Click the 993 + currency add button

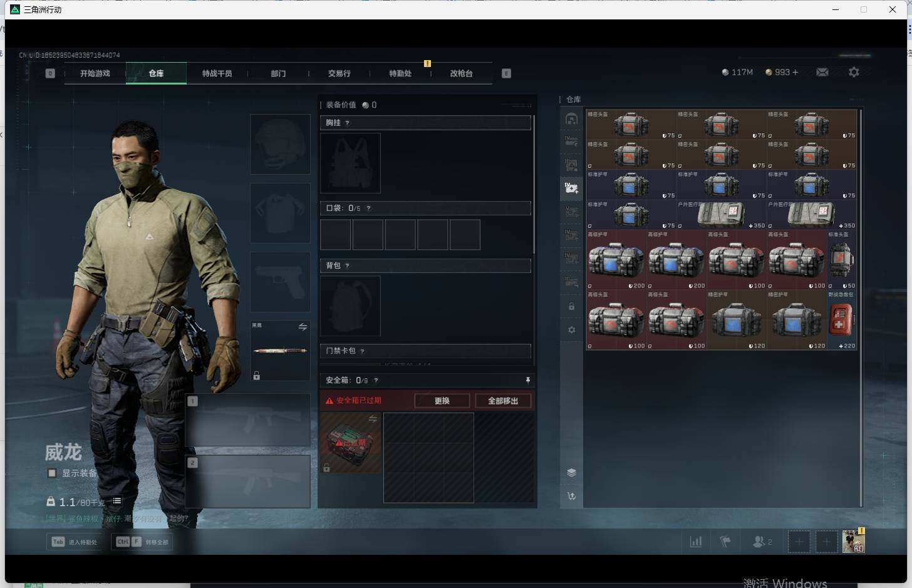click(x=782, y=73)
